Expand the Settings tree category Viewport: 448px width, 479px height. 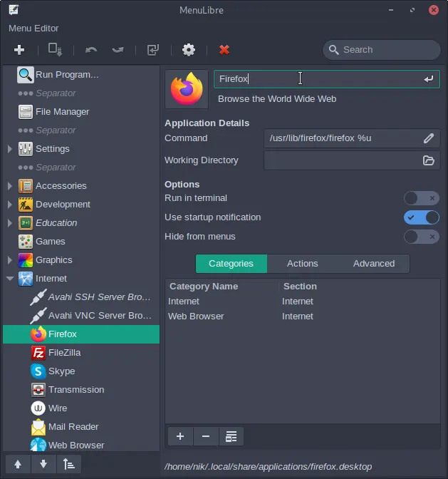tap(10, 149)
